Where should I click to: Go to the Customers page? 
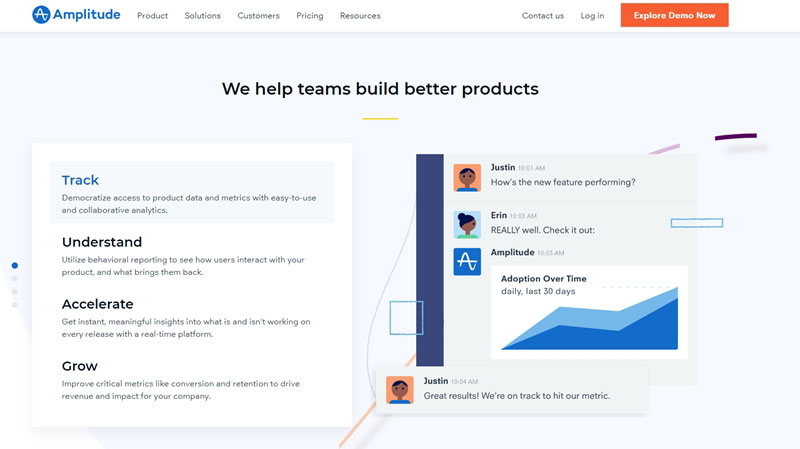click(258, 16)
